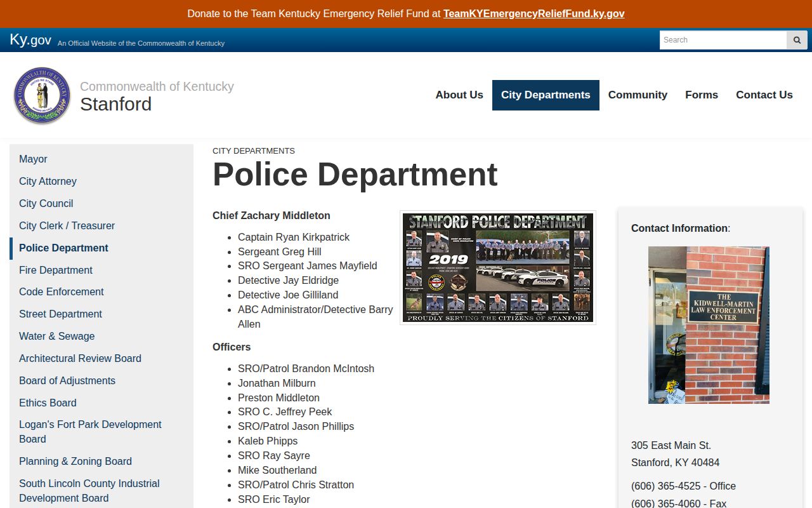This screenshot has width=812, height=508.
Task: Click the Kaleb Phipps list entry
Action: point(268,441)
